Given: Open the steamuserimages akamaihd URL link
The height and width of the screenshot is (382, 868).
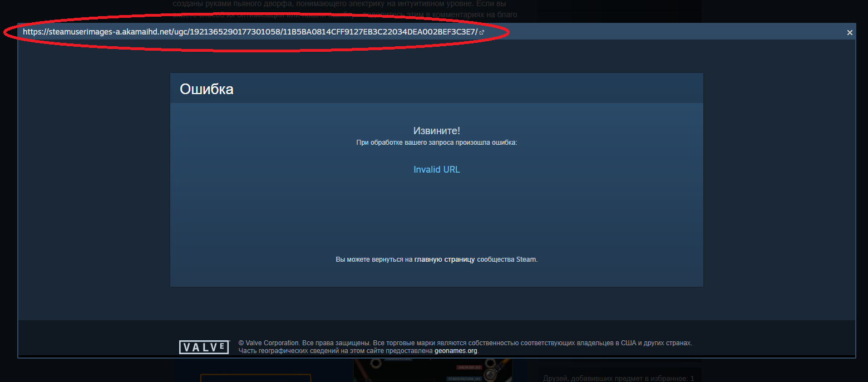Looking at the screenshot, I should [x=250, y=32].
